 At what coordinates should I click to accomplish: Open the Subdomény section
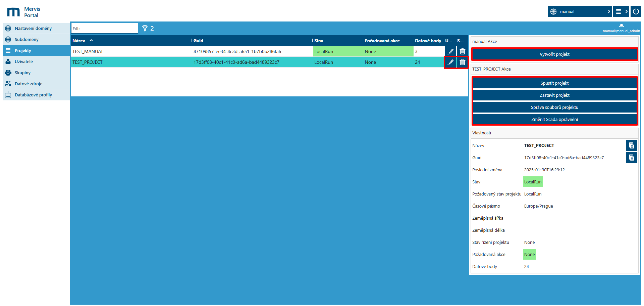point(26,39)
